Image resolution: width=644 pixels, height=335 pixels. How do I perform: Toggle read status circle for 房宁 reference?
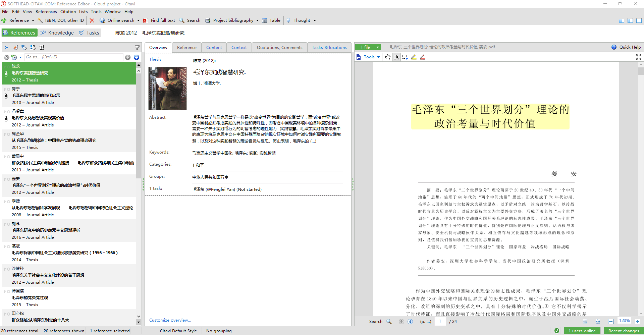coord(9,89)
